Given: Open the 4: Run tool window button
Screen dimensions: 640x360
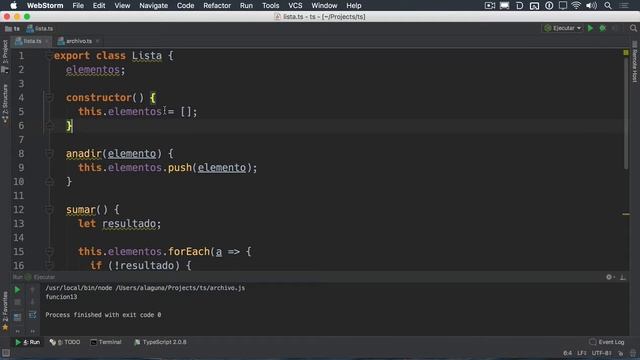Looking at the screenshot, I should pyautogui.click(x=27, y=342).
